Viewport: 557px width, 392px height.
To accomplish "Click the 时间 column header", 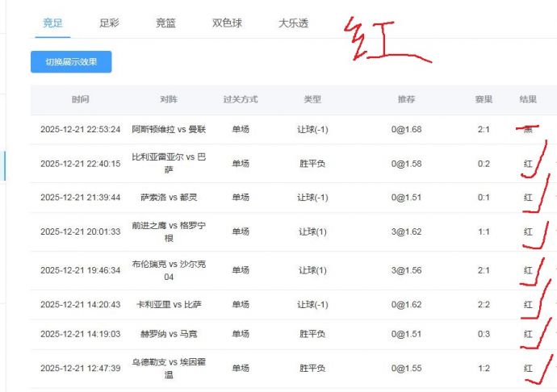I will (x=80, y=100).
